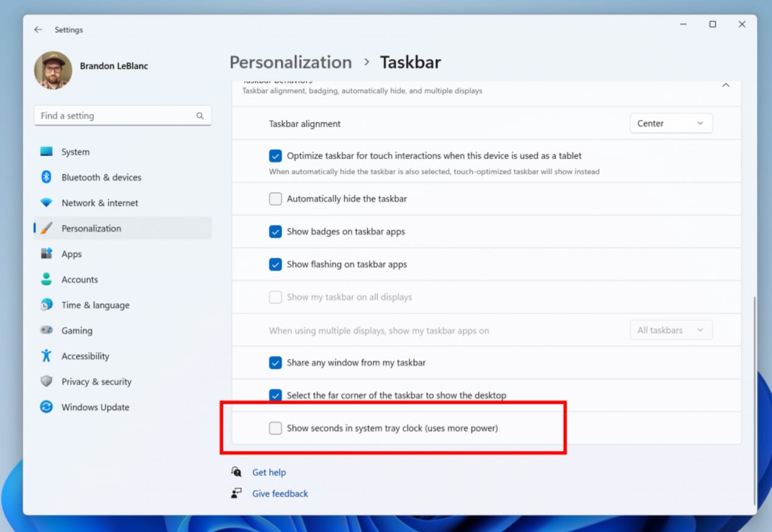Screen dimensions: 772x532
Task: Enable Show seconds in system tray clock
Action: tap(275, 428)
